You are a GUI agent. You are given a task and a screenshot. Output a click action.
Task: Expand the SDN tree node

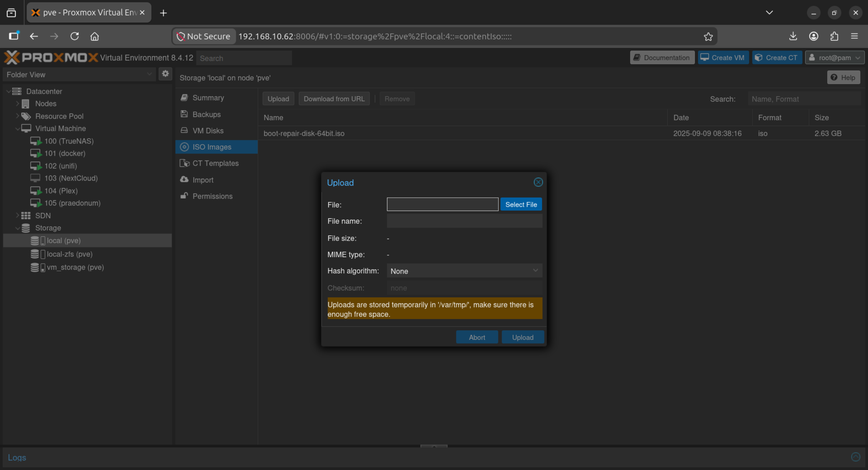(x=17, y=215)
